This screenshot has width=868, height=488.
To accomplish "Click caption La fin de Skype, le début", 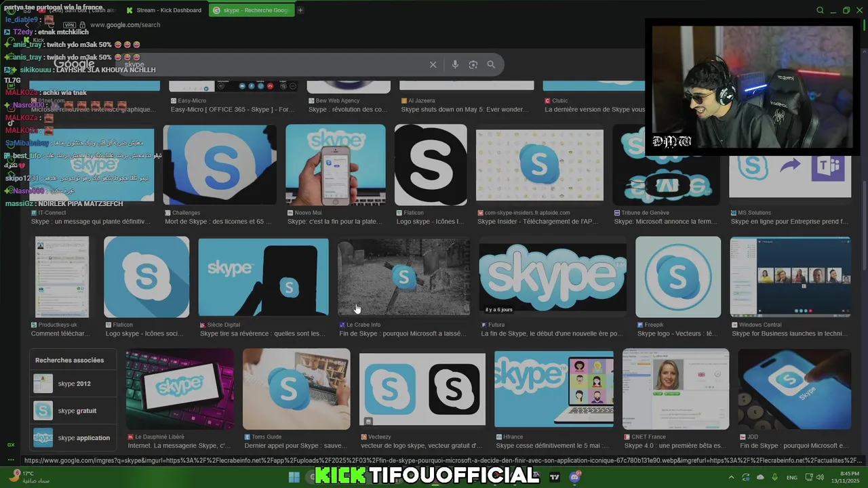I will (551, 333).
